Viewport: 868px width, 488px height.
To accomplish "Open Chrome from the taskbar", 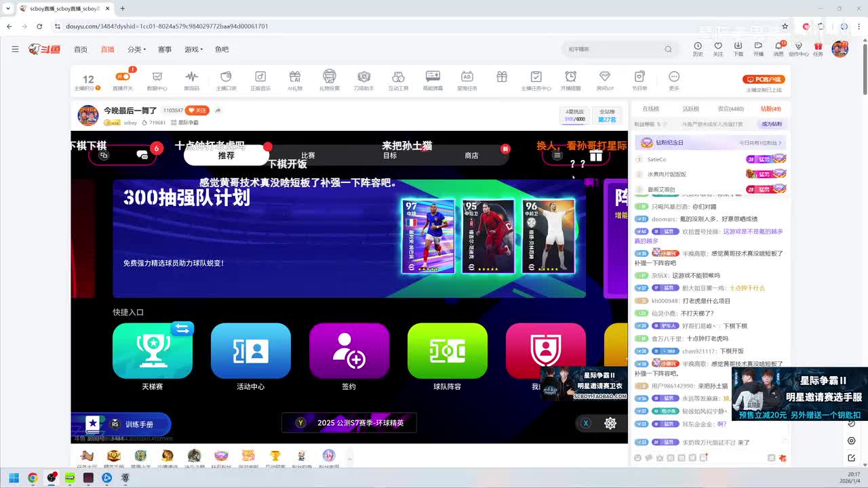I will [x=33, y=478].
